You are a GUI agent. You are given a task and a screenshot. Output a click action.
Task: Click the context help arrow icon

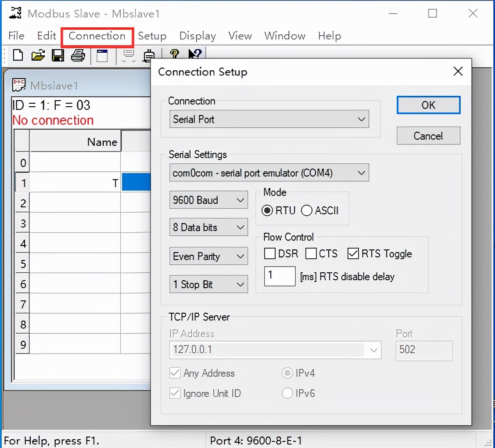coord(194,54)
